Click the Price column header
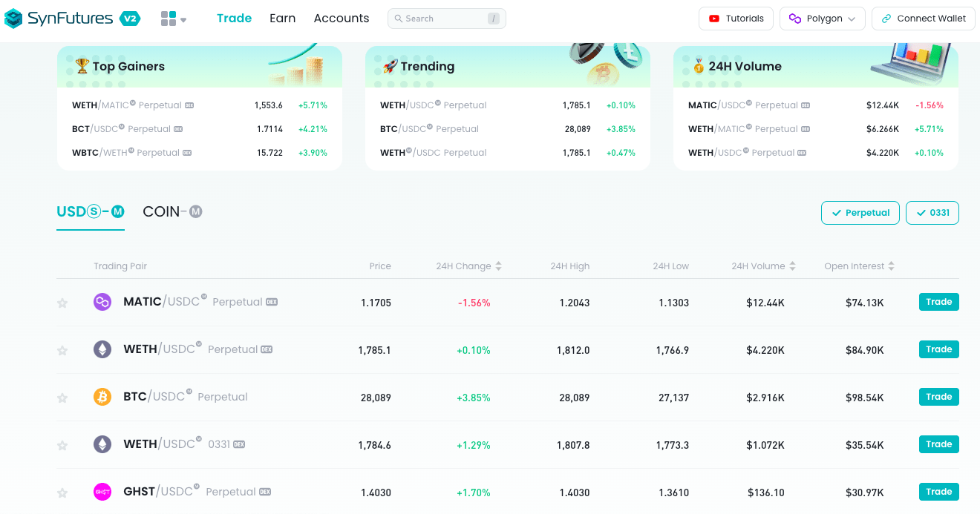The height and width of the screenshot is (514, 980). (x=380, y=266)
